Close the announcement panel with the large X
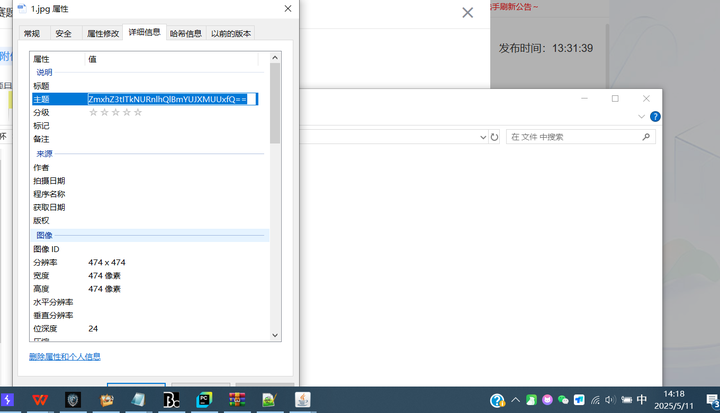The height and width of the screenshot is (413, 720). 467,12
